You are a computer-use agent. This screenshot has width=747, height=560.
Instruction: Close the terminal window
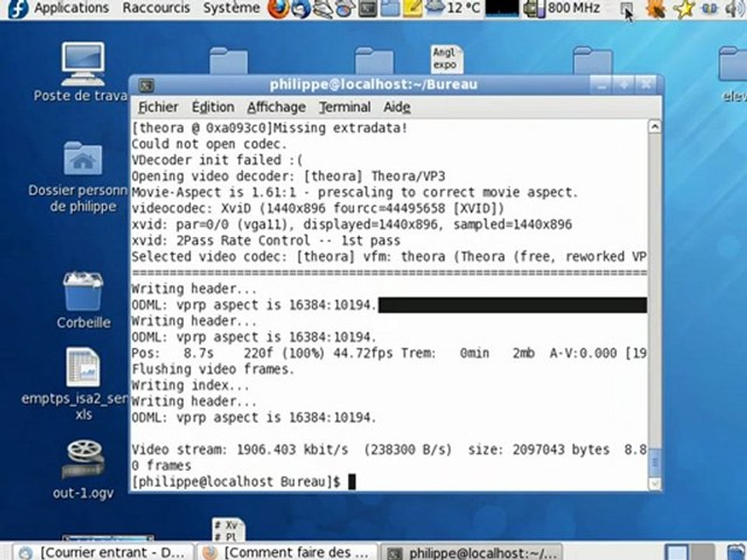(x=646, y=86)
